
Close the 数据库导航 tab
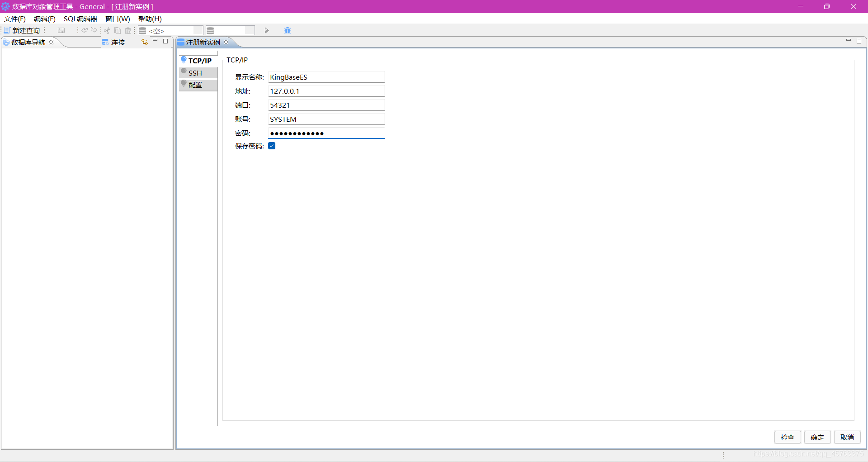click(51, 42)
